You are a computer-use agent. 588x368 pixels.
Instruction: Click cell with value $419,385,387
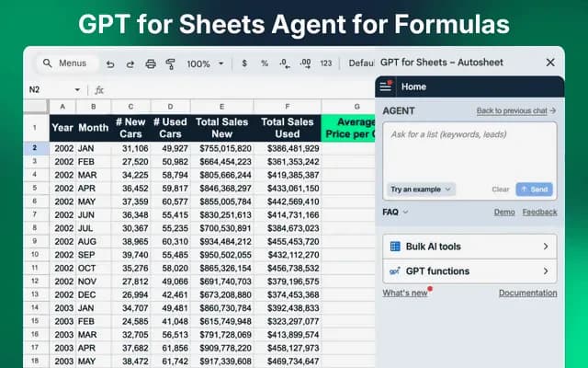coord(288,175)
